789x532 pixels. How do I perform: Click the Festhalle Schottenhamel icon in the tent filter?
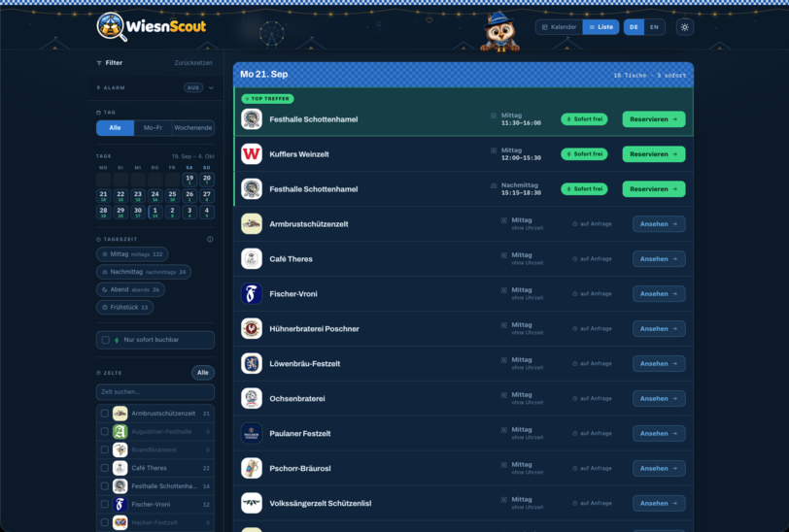120,486
